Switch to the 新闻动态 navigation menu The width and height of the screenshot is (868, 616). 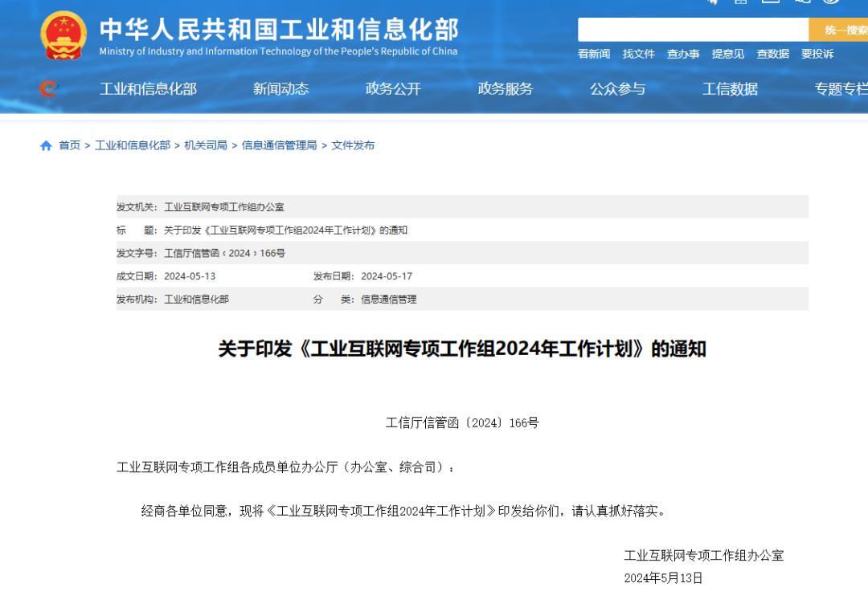(280, 89)
